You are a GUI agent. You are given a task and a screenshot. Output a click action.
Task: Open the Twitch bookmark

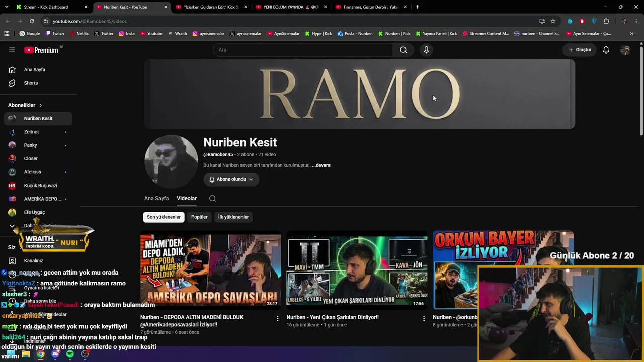click(55, 34)
